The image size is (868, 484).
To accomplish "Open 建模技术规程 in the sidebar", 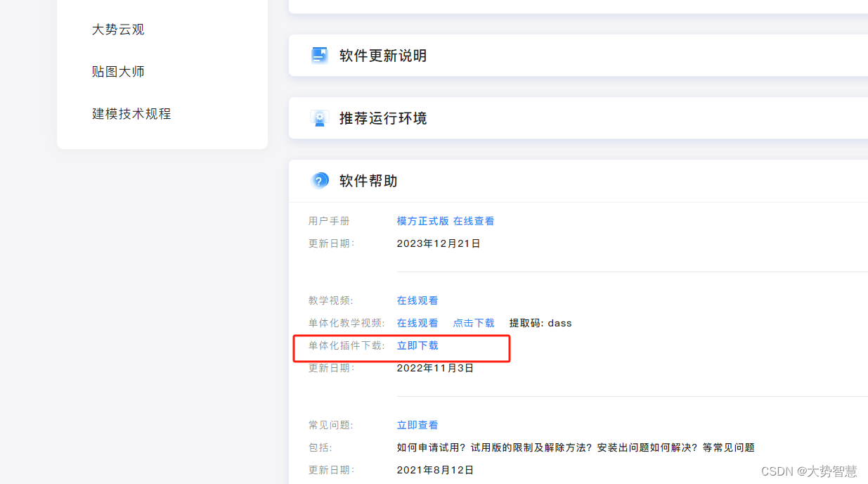I will [131, 114].
